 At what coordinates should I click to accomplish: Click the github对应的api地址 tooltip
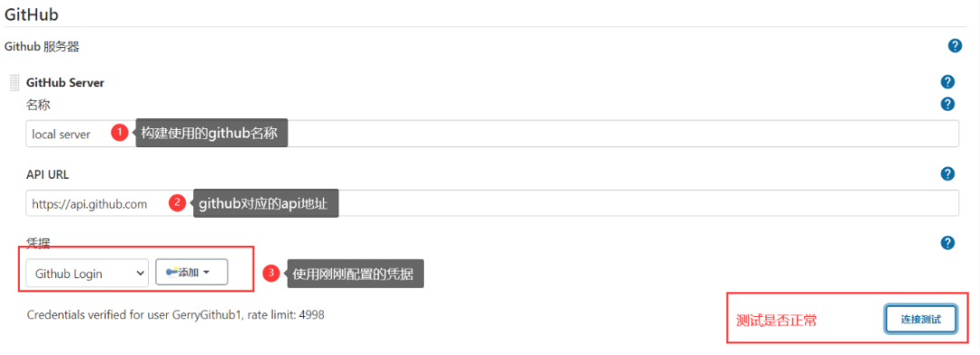pyautogui.click(x=266, y=203)
